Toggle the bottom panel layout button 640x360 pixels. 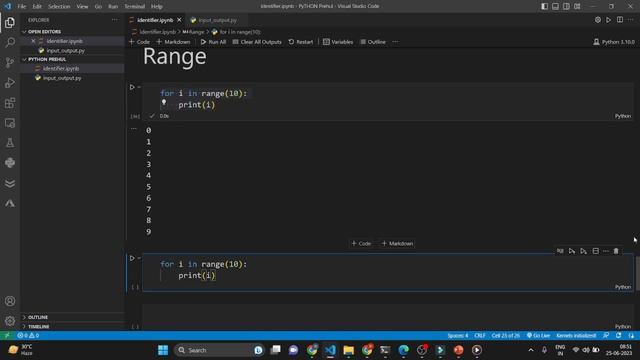(x=556, y=7)
